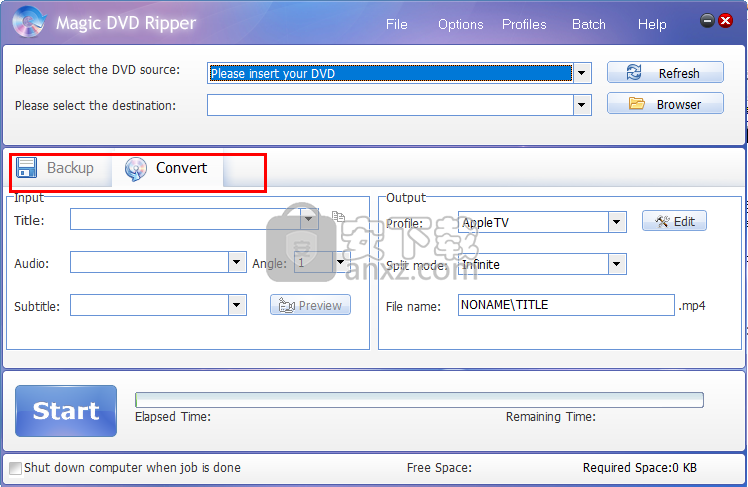Screen dimensions: 748x487
Task: Click the '.mp4' extension text
Action: click(x=692, y=306)
